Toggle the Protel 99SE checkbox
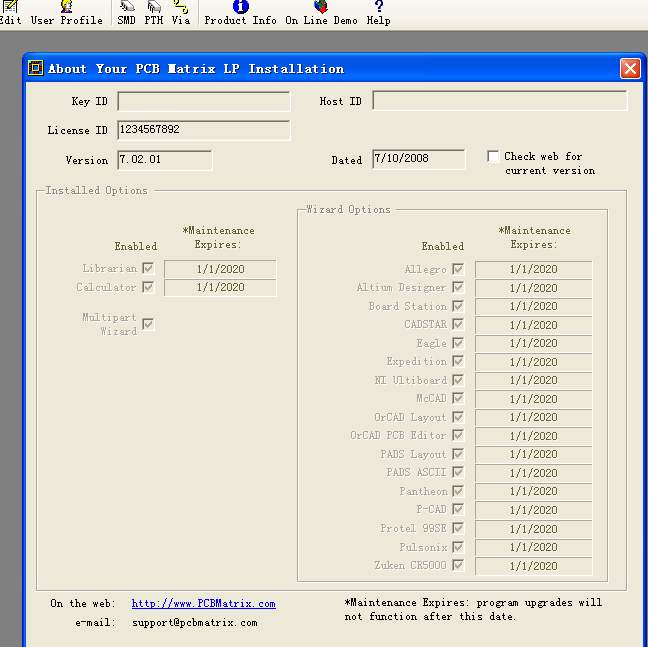The image size is (648, 647). [x=457, y=528]
